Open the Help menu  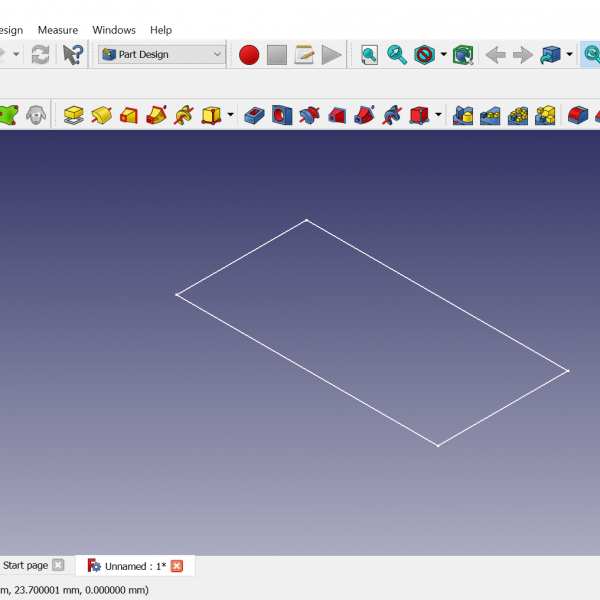point(160,30)
